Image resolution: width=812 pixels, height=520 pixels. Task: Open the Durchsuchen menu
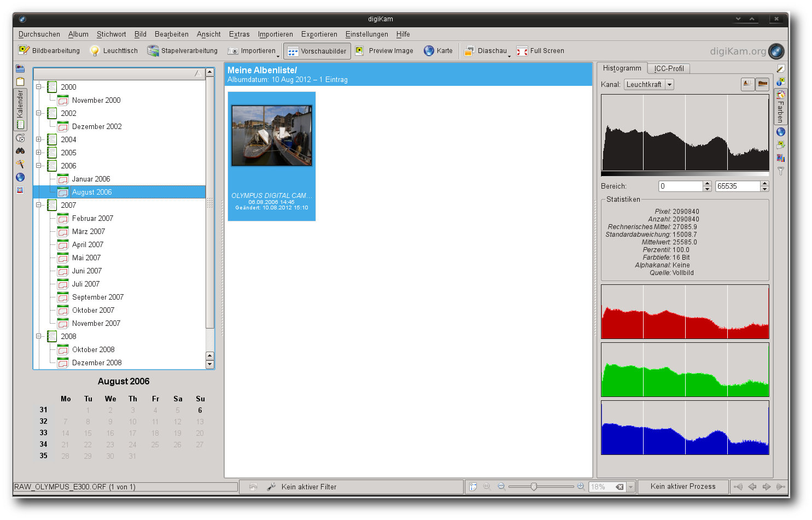pos(39,34)
